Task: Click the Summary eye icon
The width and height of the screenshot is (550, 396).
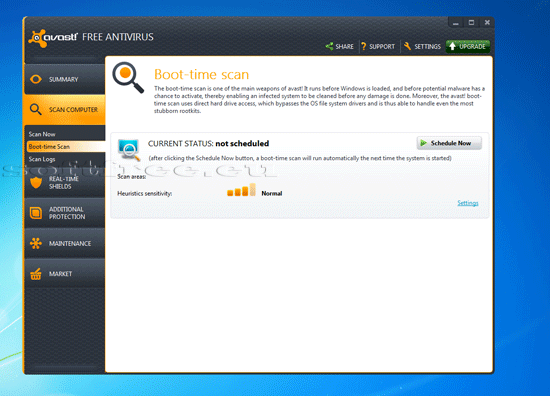Action: point(36,79)
